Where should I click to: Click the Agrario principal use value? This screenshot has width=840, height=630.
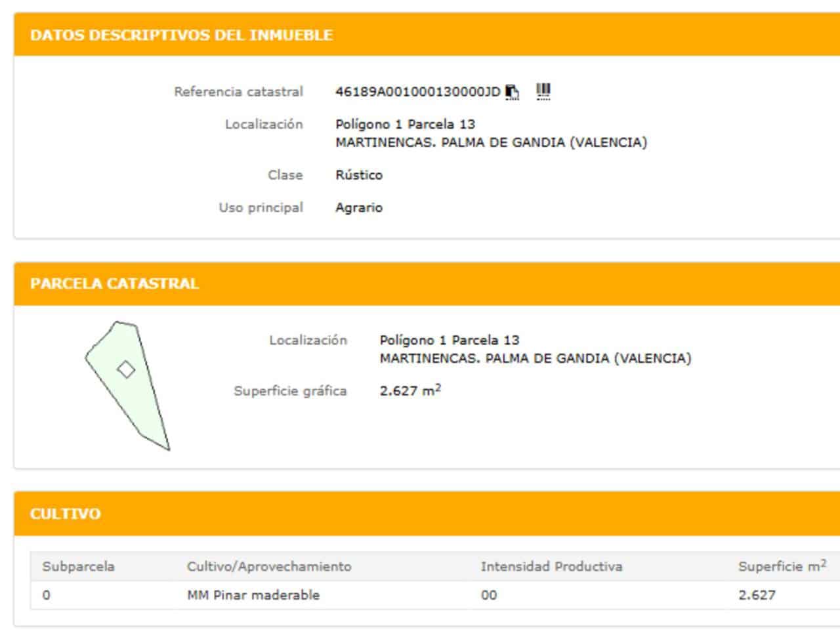pos(357,207)
